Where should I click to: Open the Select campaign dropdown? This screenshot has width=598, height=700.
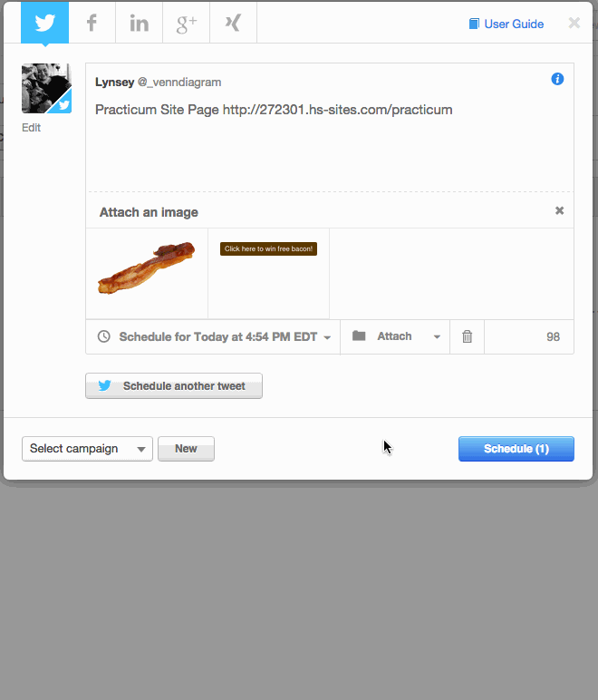point(87,449)
